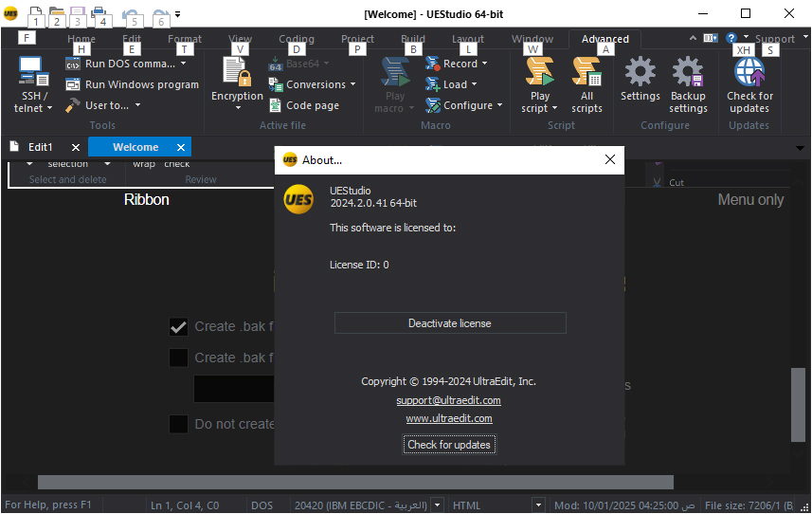This screenshot has width=812, height=514.
Task: Expand the Record dropdown arrow
Action: coord(485,64)
